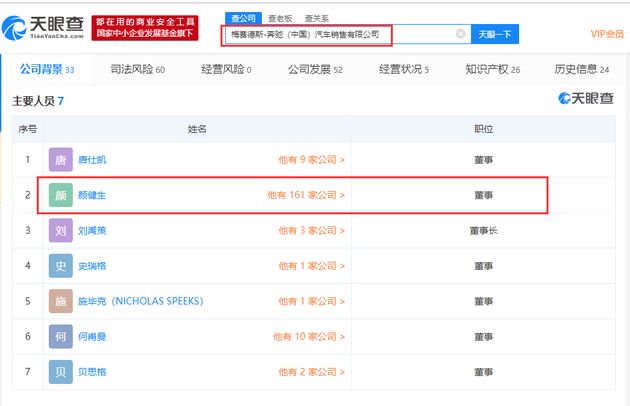Viewport: 630px width, 406px height.
Task: Click the 主要人员 7 section heading
Action: pos(38,101)
